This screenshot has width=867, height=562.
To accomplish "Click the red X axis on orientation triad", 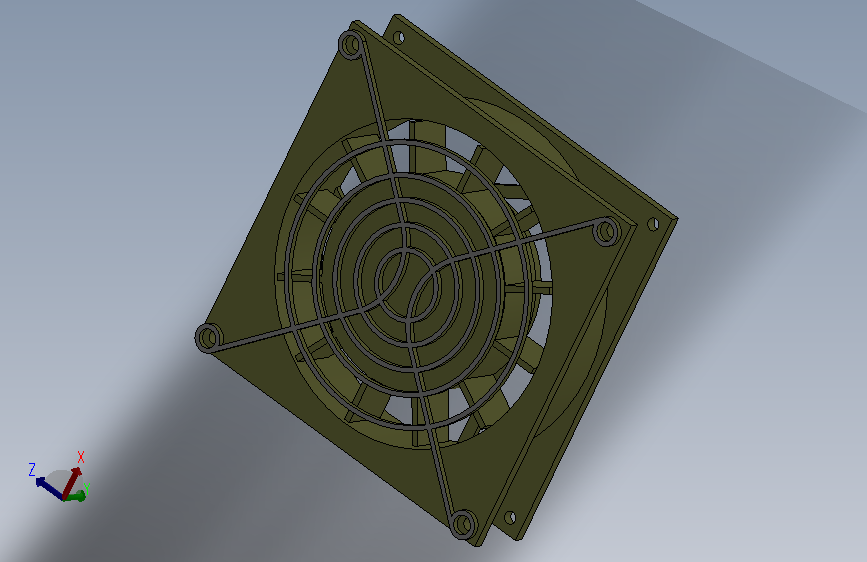I will click(72, 482).
